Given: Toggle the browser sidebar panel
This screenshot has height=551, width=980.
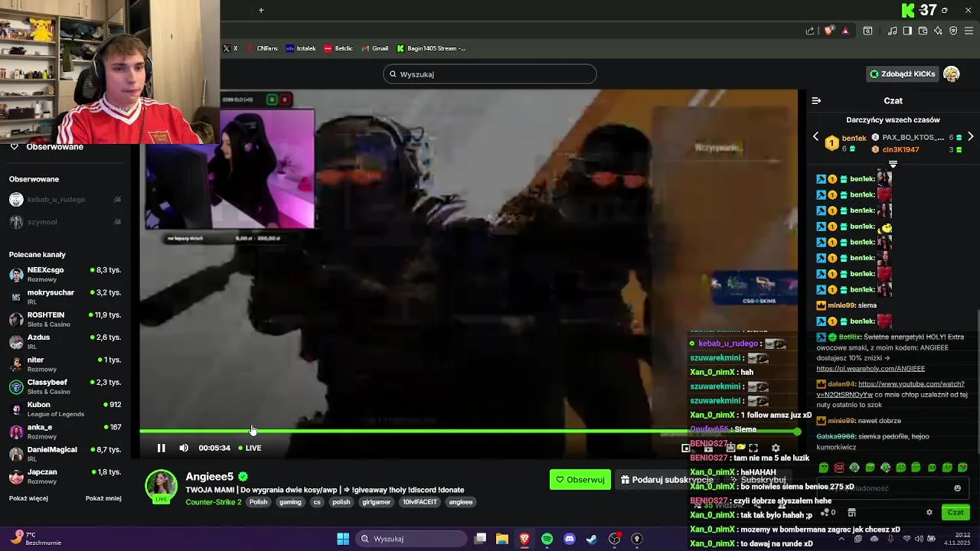Looking at the screenshot, I should (907, 31).
